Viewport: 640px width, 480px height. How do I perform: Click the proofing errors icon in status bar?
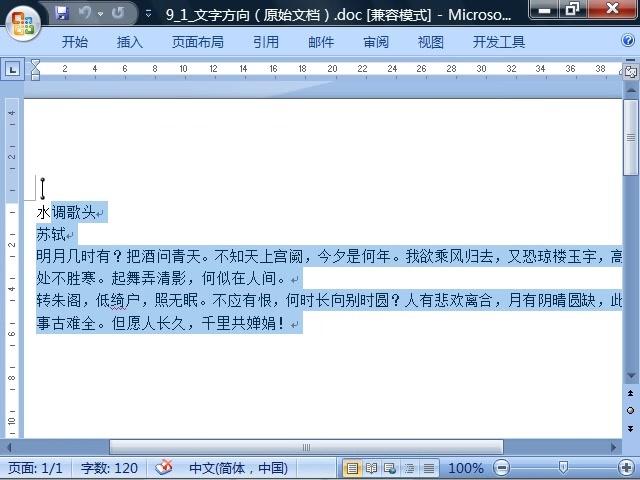point(164,467)
